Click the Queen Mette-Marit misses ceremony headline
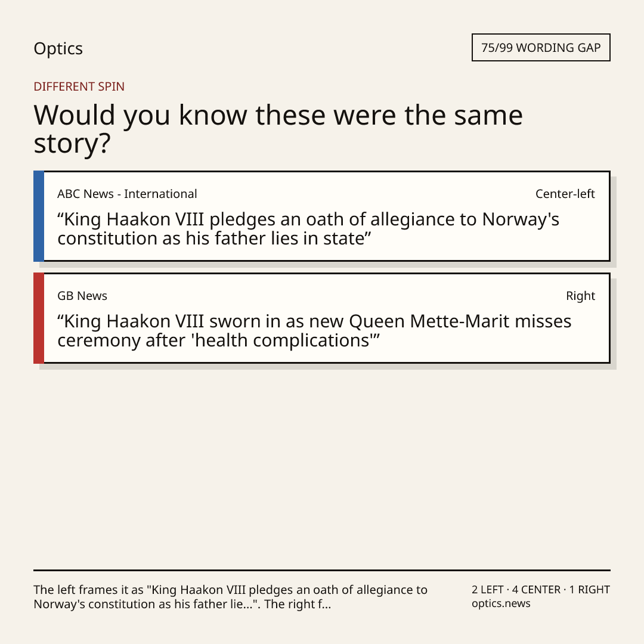644x644 pixels. coord(314,330)
